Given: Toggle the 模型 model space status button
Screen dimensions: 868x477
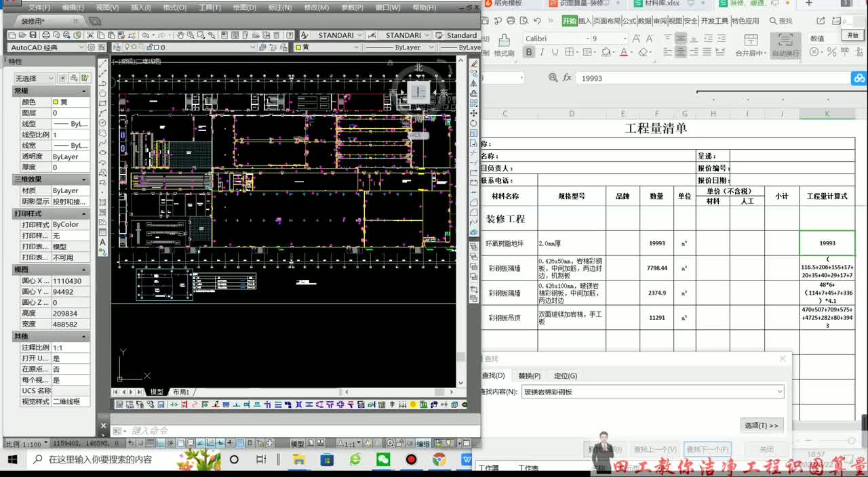Looking at the screenshot, I should (x=297, y=444).
